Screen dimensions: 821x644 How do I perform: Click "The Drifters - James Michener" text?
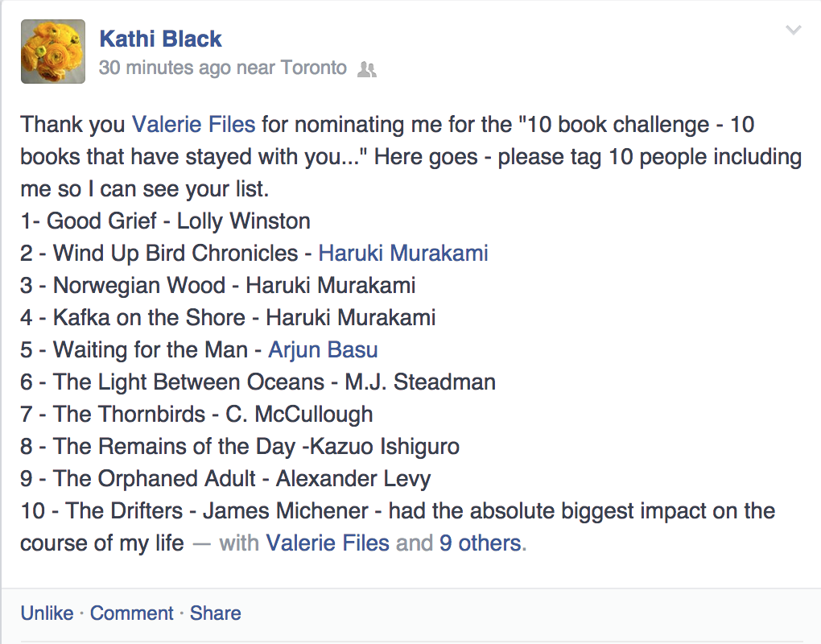tap(217, 511)
